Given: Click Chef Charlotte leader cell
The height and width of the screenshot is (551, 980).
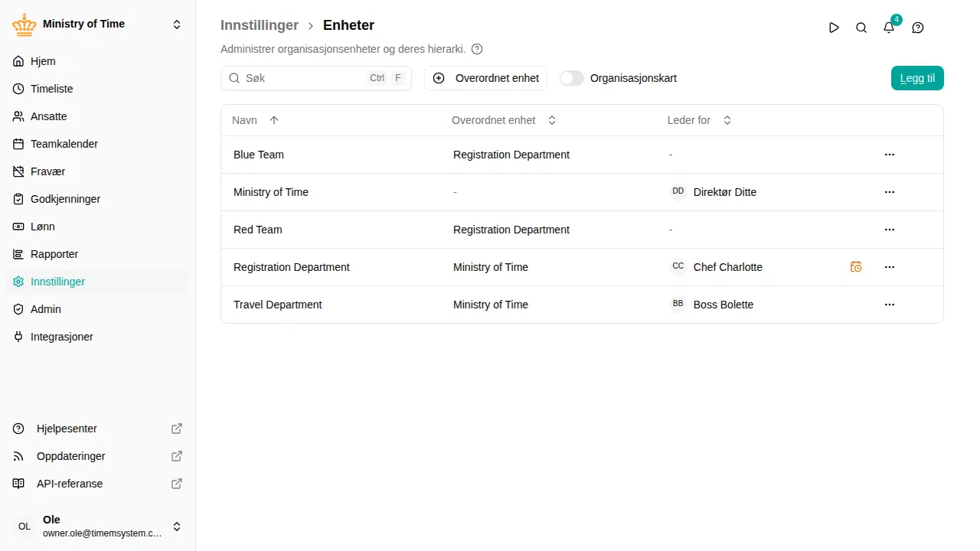Looking at the screenshot, I should click(x=716, y=267).
